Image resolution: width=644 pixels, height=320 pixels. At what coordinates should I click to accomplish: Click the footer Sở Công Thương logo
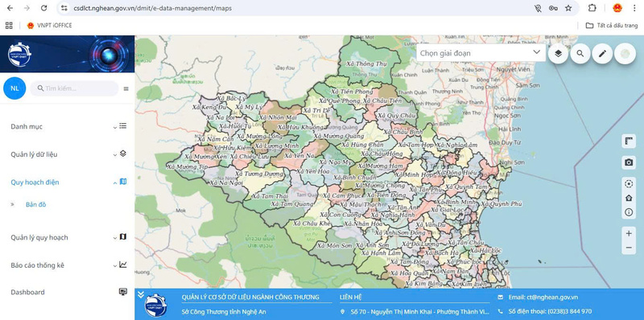[155, 305]
